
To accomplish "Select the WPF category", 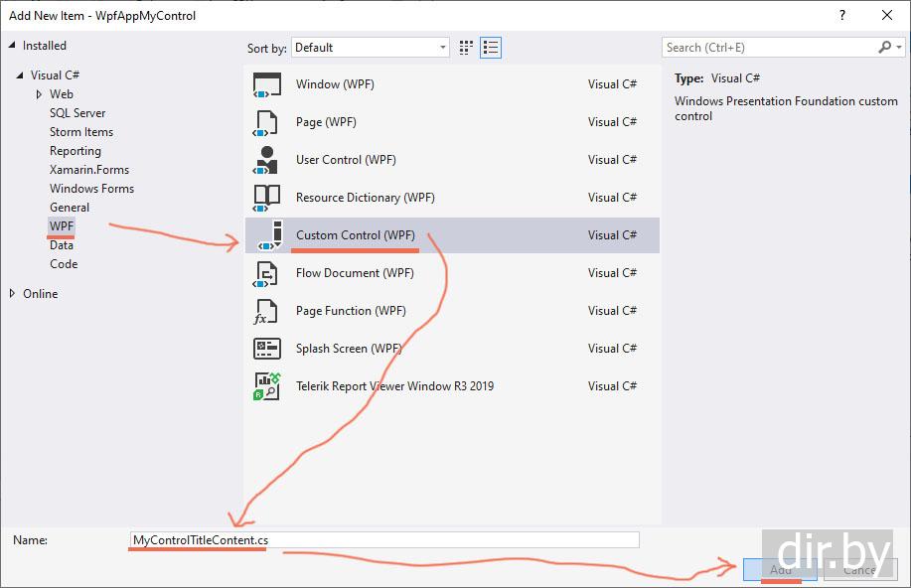I will (x=62, y=226).
